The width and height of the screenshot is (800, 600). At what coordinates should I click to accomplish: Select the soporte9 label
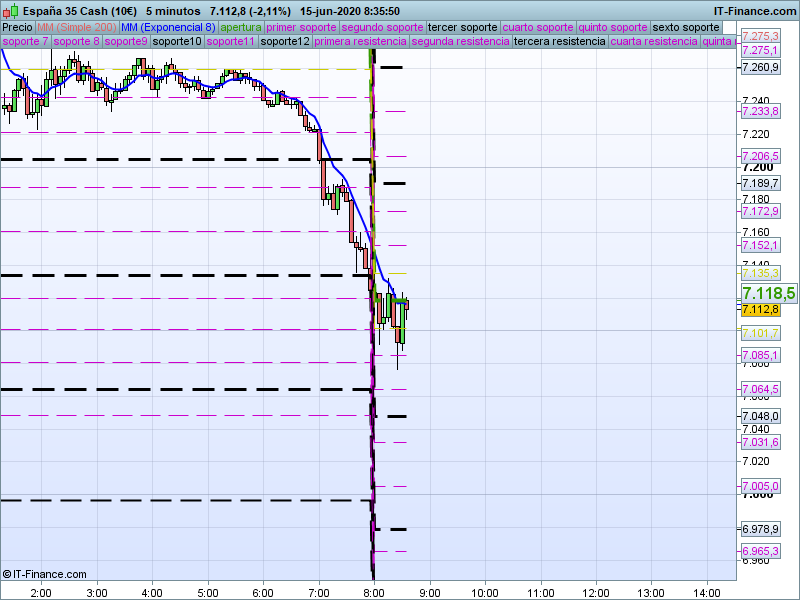126,41
